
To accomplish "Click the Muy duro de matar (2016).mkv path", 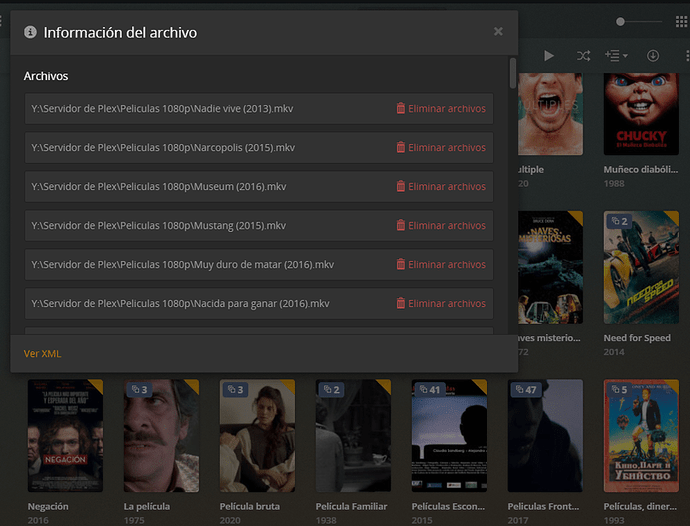I will [182, 265].
